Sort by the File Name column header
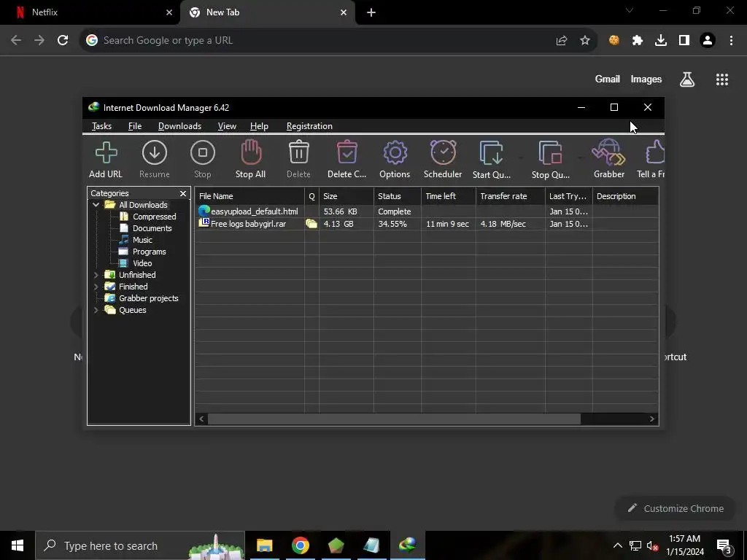The image size is (747, 560). [x=249, y=196]
